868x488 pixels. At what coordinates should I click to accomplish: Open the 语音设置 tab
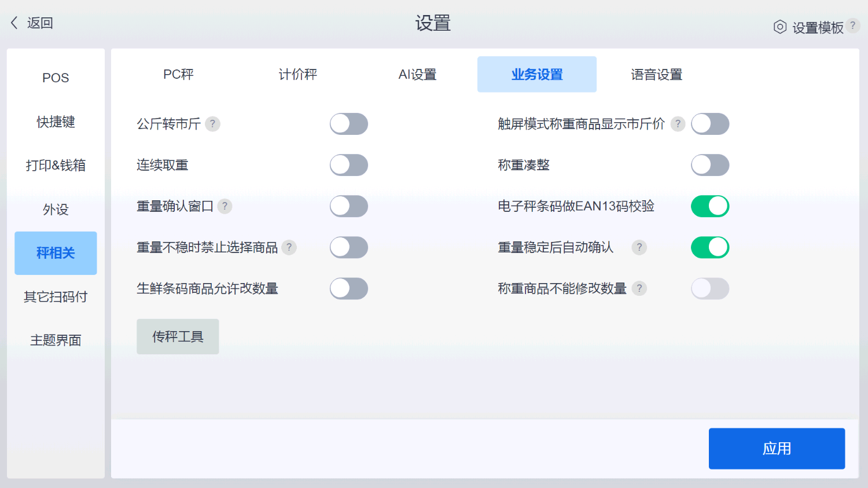tap(656, 75)
